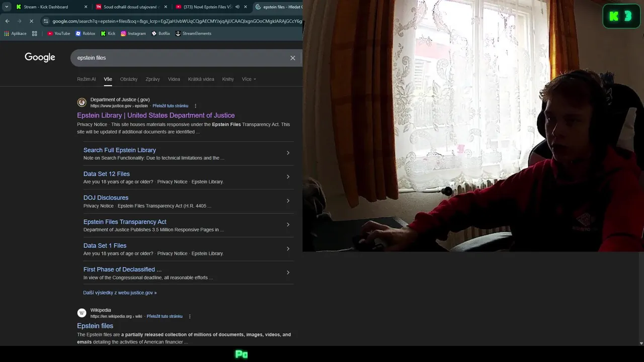
Task: Open the Roblox bookmark
Action: 86,34
